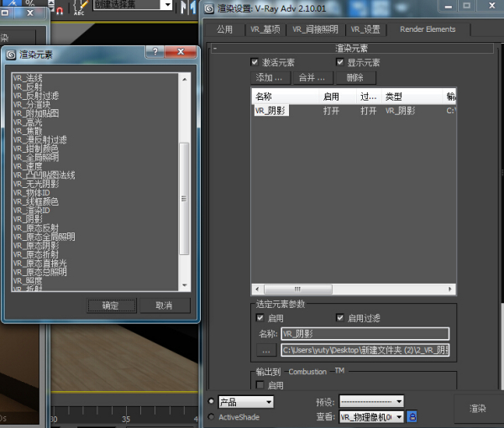
Task: Open the VR_设置 tab
Action: (365, 29)
